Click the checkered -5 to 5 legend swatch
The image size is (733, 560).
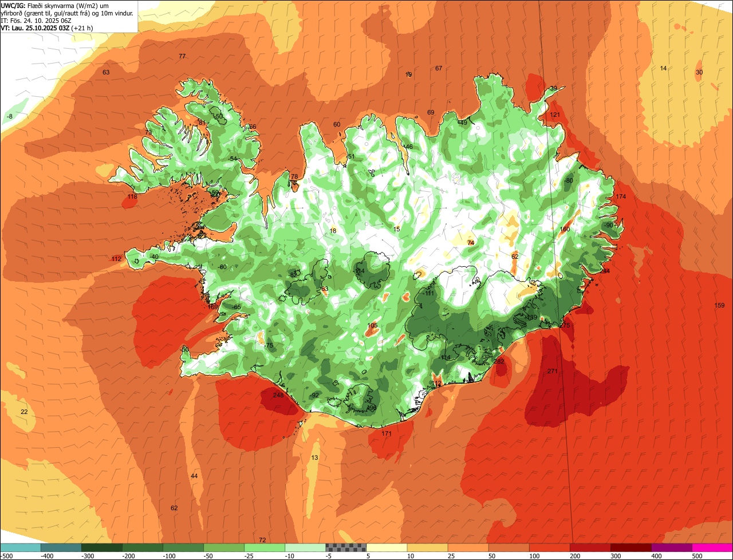346,547
